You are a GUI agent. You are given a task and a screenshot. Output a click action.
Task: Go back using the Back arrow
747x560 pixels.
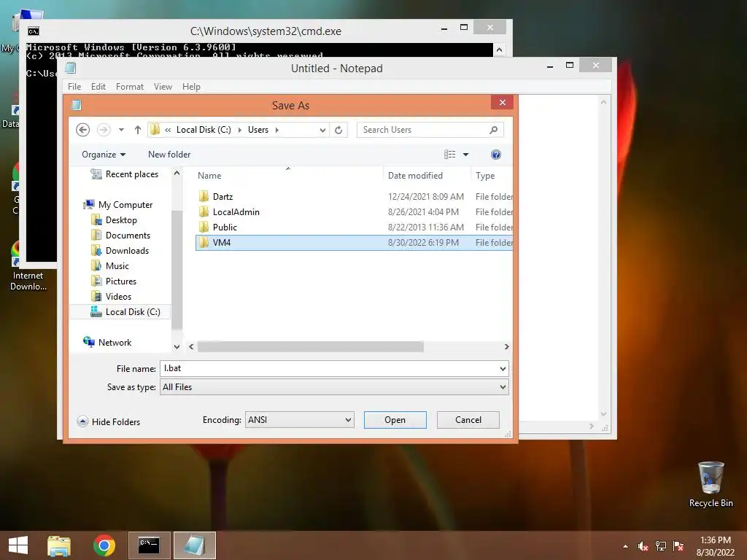(83, 130)
